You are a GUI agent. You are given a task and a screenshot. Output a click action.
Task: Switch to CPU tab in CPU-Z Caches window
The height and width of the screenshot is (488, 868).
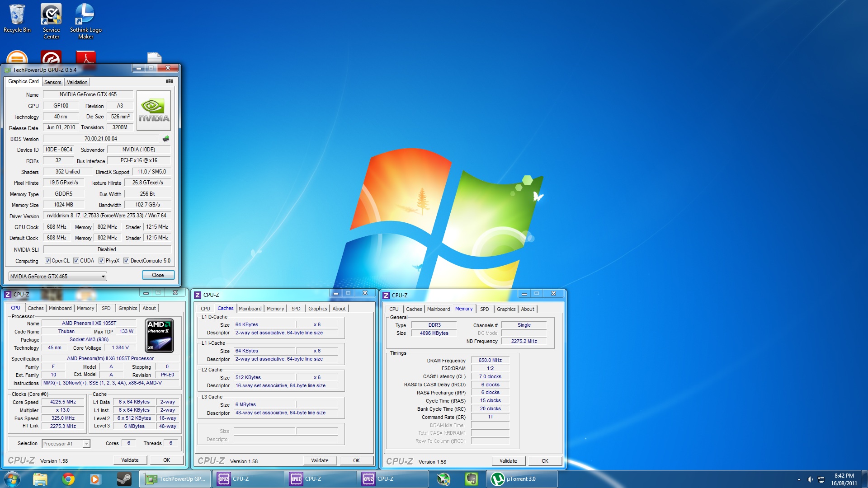click(205, 309)
